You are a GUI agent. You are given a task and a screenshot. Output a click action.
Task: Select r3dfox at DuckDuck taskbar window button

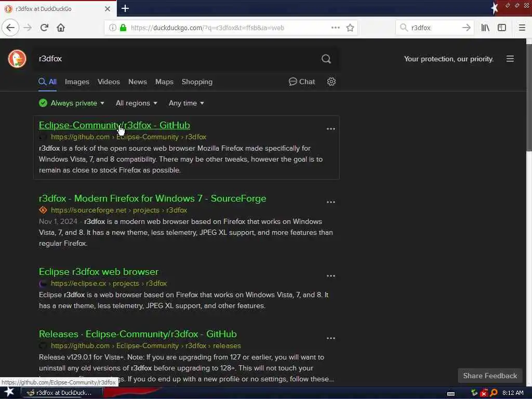62,393
